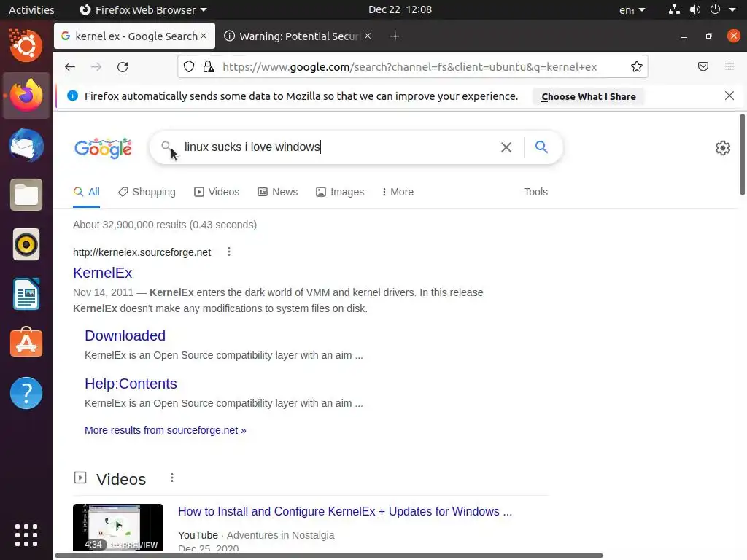Click the vertical page scrollbar

click(742, 155)
